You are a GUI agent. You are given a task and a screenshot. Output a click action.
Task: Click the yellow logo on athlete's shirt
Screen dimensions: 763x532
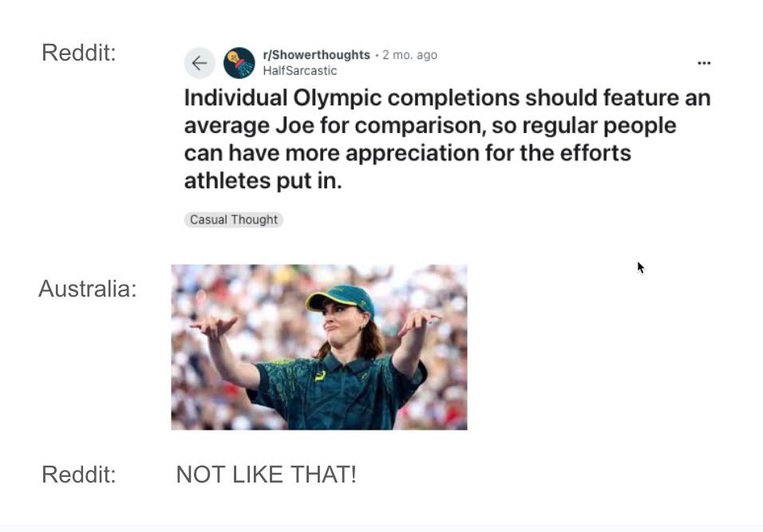321,375
